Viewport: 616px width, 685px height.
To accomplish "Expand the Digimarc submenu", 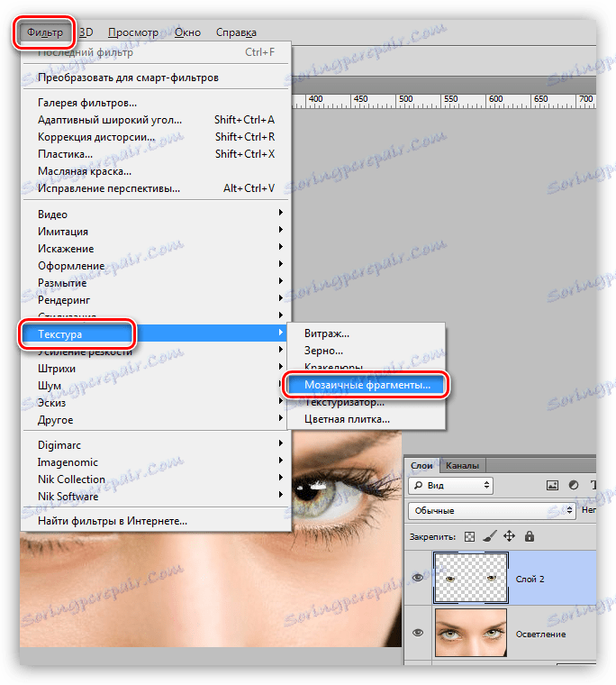I will 156,444.
